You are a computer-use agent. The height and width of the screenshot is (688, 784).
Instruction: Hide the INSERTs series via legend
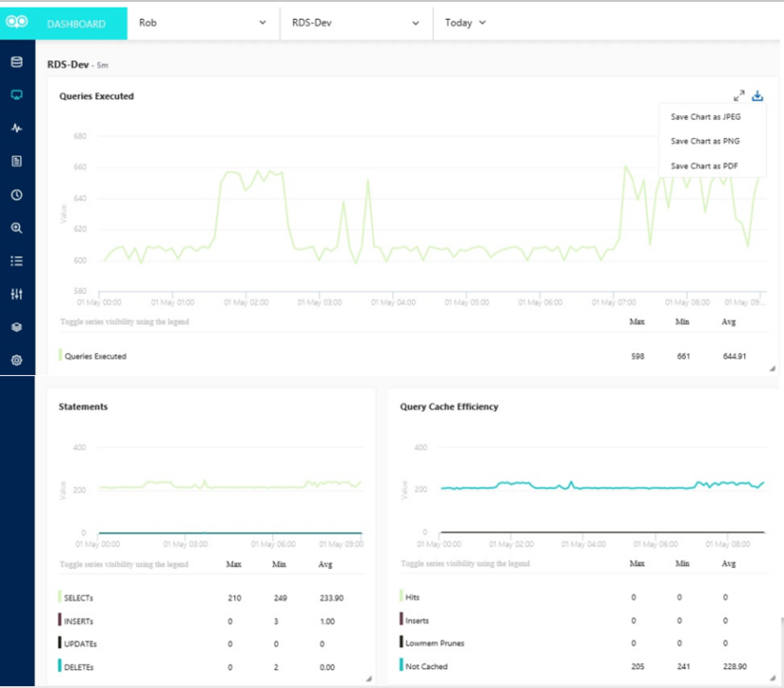coord(79,621)
